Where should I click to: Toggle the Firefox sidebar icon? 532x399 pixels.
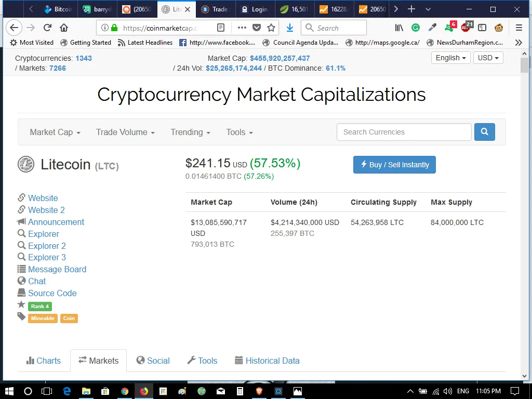482,28
